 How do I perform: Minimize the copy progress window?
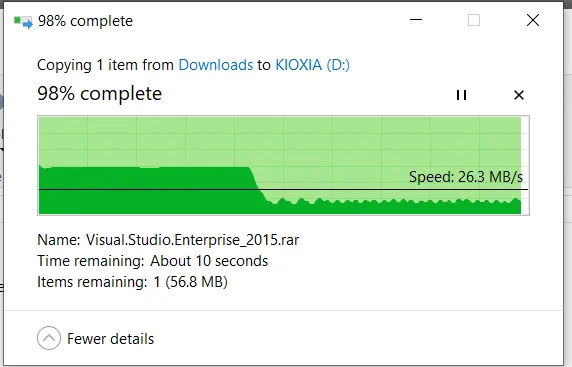416,20
